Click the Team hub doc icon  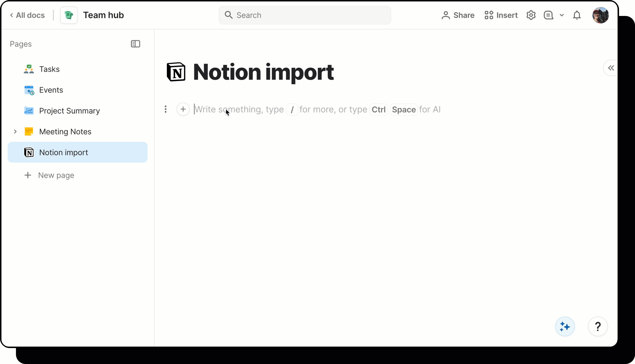click(x=69, y=15)
